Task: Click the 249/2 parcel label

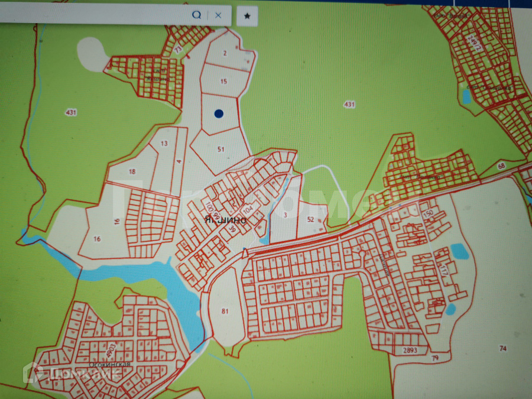Action: (474, 43)
